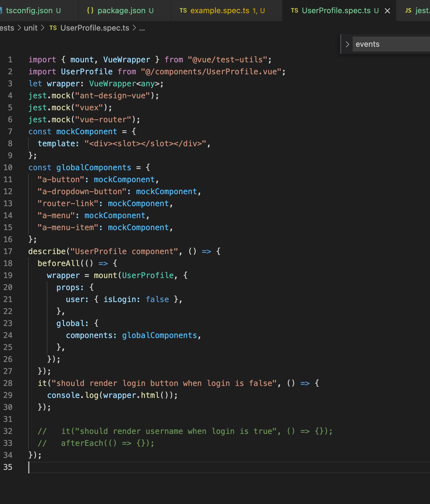Viewport: 430px width, 504px height.
Task: Click commented 'afterEach' line
Action: 96,443
